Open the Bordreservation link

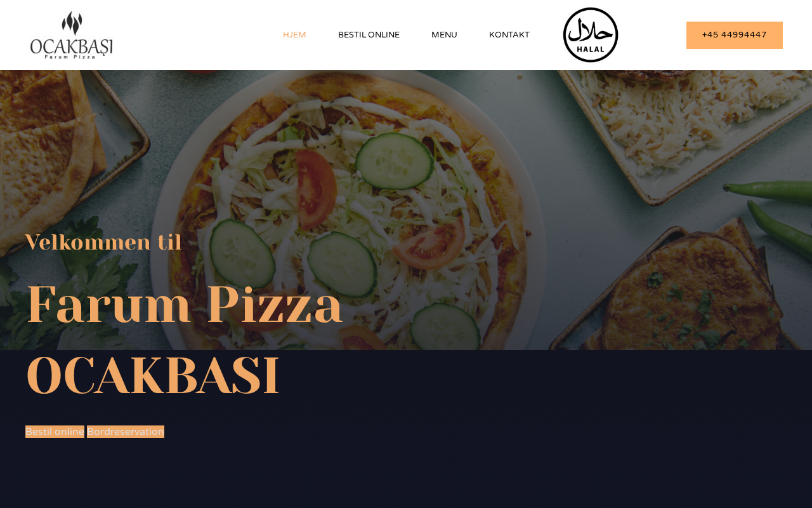(126, 432)
